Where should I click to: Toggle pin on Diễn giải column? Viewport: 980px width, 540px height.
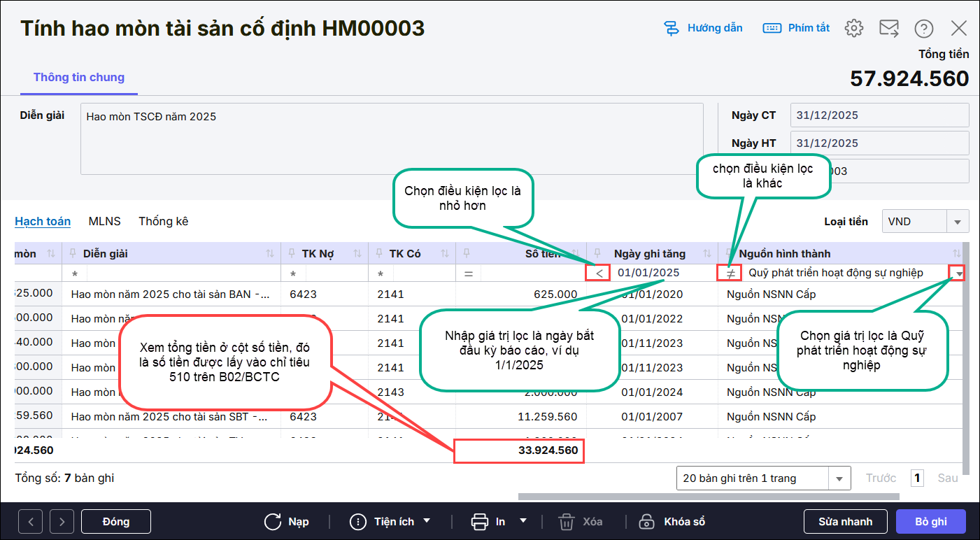point(73,253)
